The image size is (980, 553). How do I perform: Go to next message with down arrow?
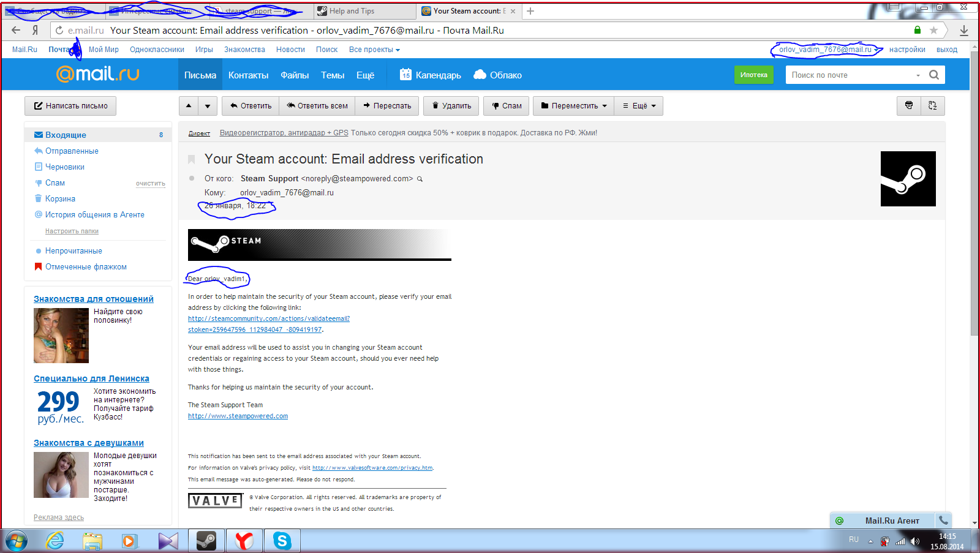[x=208, y=106]
